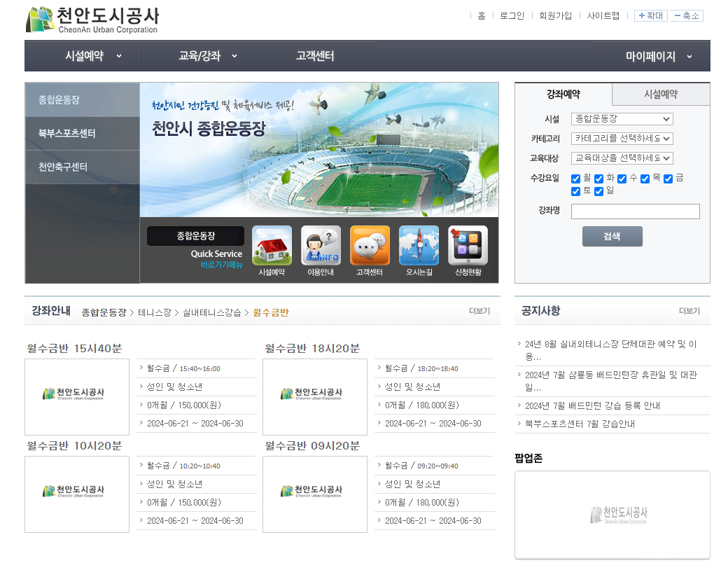Click the 팝업존 banner image
The image size is (728, 570).
click(x=612, y=515)
